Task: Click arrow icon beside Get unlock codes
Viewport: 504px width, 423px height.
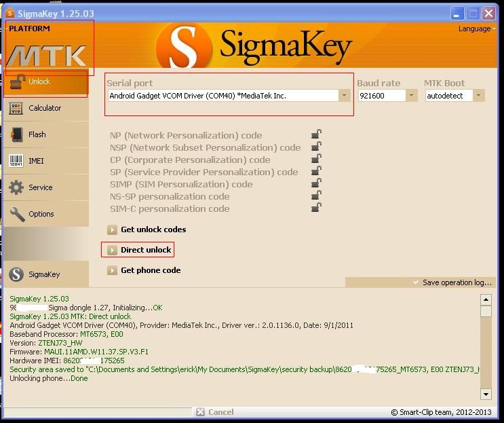Action: click(x=112, y=229)
